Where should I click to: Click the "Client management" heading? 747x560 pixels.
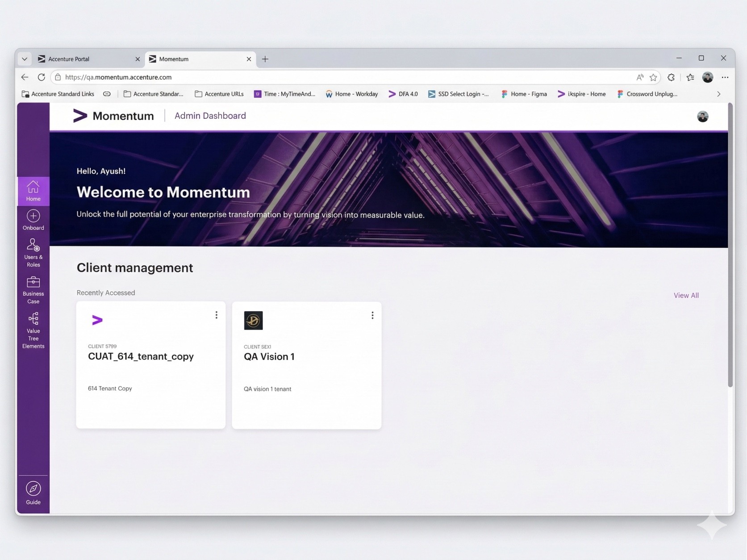(x=135, y=267)
